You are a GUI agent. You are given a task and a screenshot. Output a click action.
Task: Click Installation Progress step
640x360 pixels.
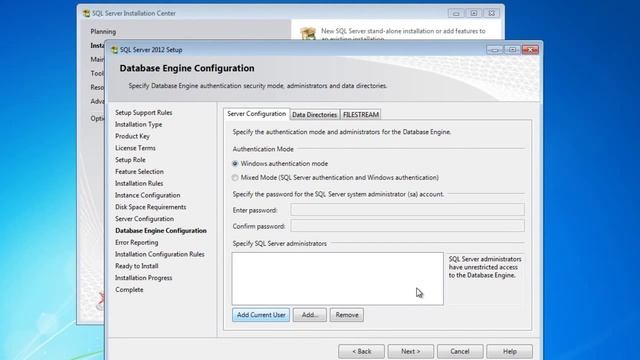(x=143, y=278)
